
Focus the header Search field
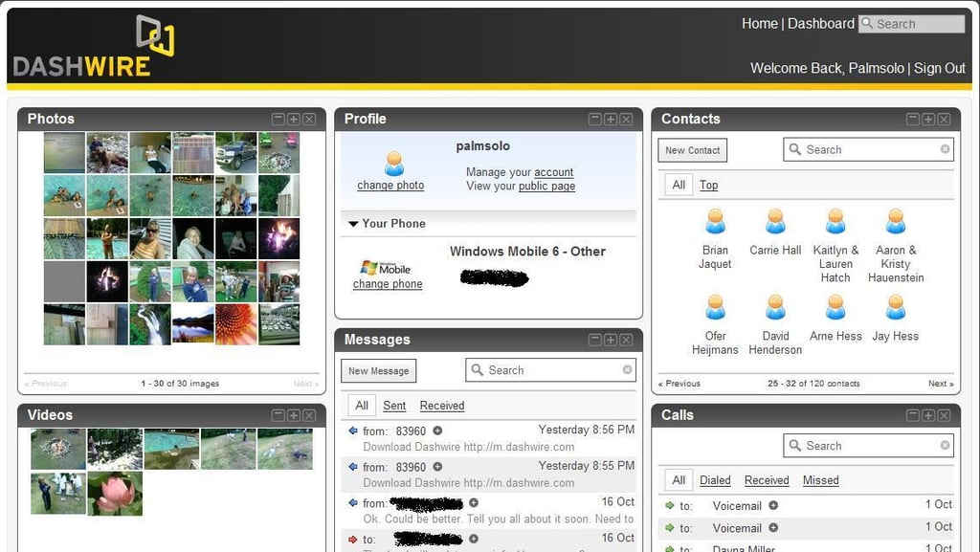click(912, 24)
